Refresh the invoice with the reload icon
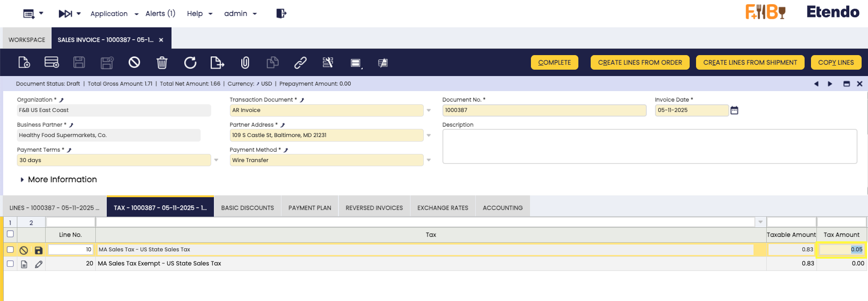Image resolution: width=868 pixels, height=301 pixels. point(190,62)
